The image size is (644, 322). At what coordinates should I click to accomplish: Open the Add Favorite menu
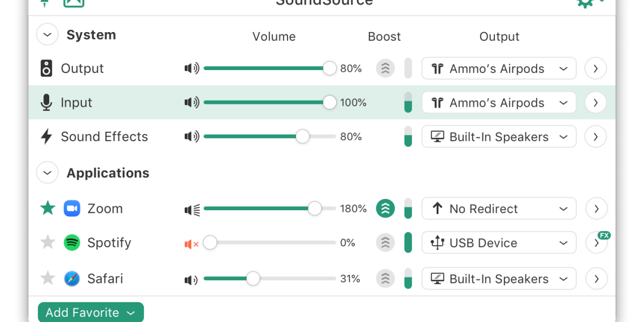tap(90, 313)
